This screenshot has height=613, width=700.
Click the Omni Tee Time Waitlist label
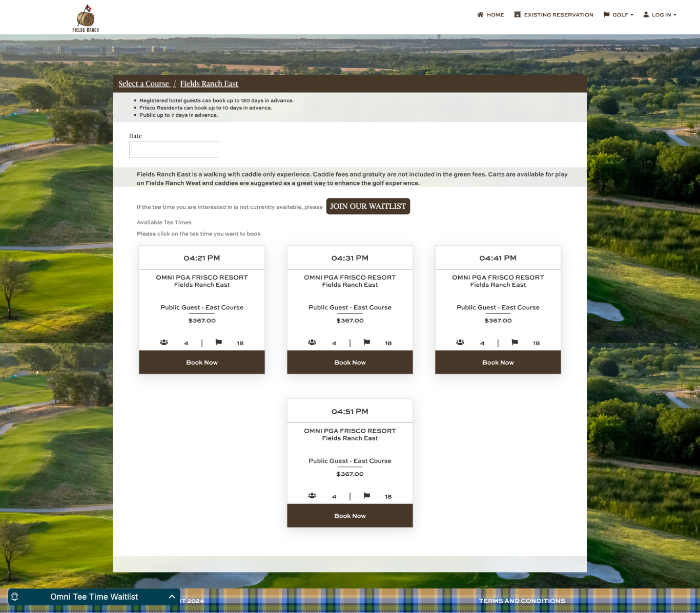coord(94,597)
